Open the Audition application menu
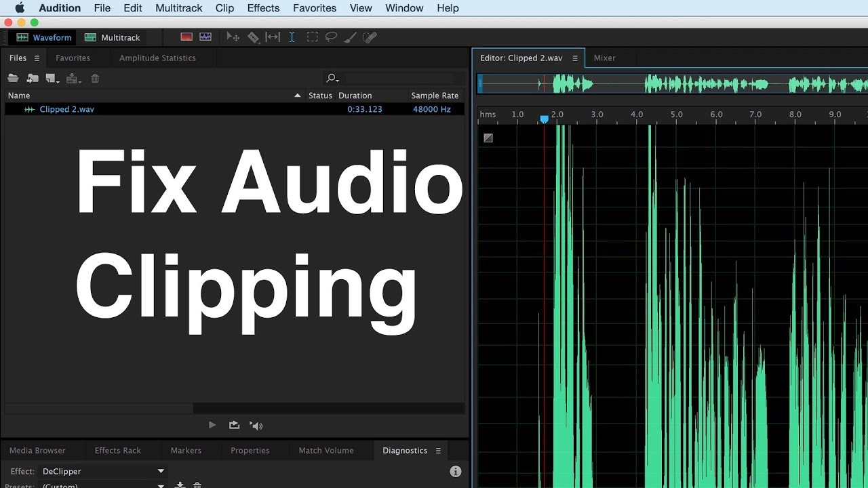This screenshot has height=488, width=868. pyautogui.click(x=60, y=8)
